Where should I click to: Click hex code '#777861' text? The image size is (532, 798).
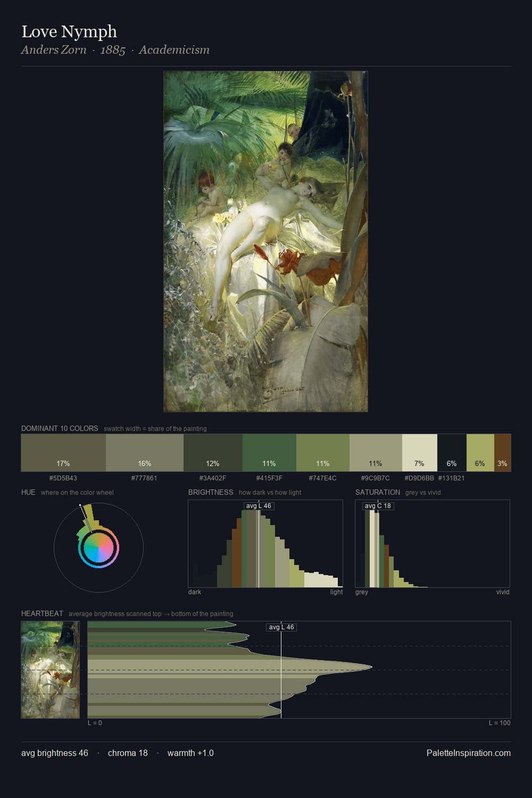[144, 478]
